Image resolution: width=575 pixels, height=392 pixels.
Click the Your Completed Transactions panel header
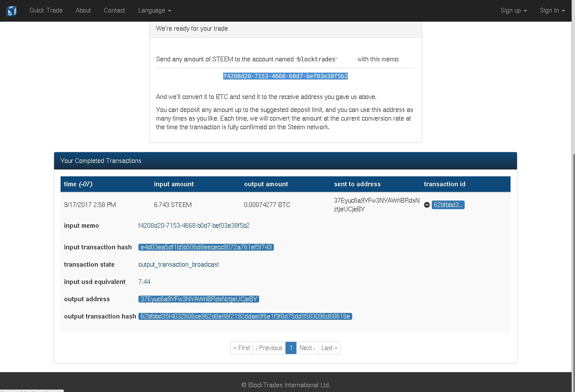286,161
